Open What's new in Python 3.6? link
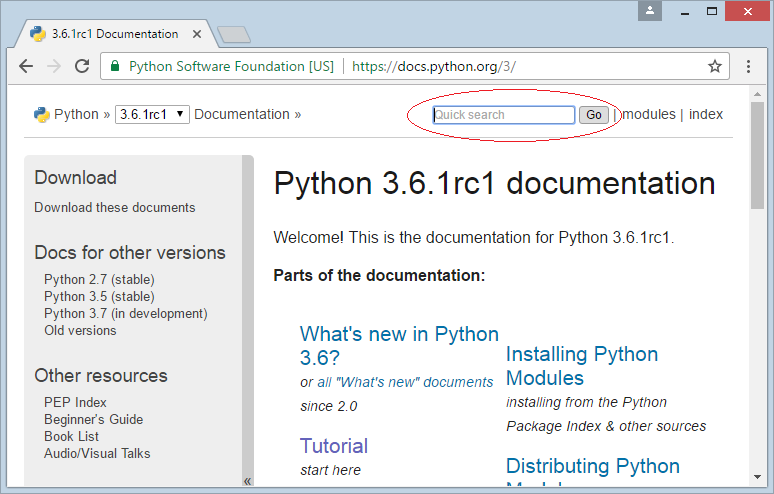 coord(399,346)
